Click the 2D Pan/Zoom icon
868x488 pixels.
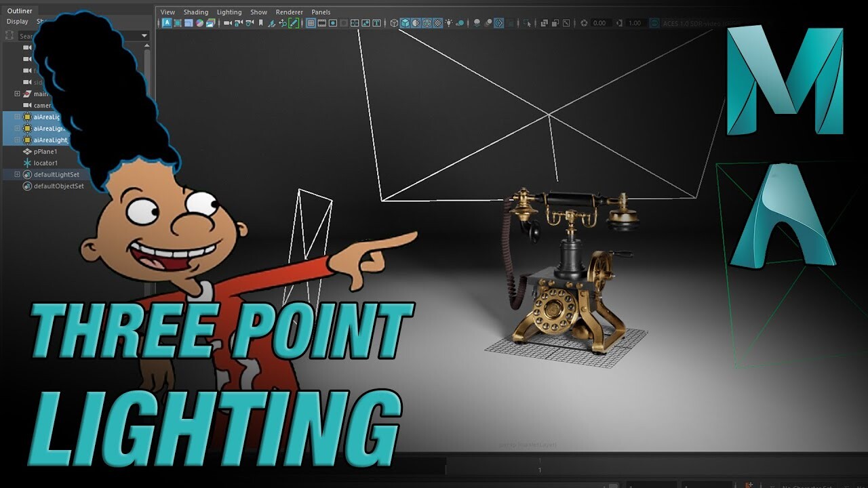282,23
